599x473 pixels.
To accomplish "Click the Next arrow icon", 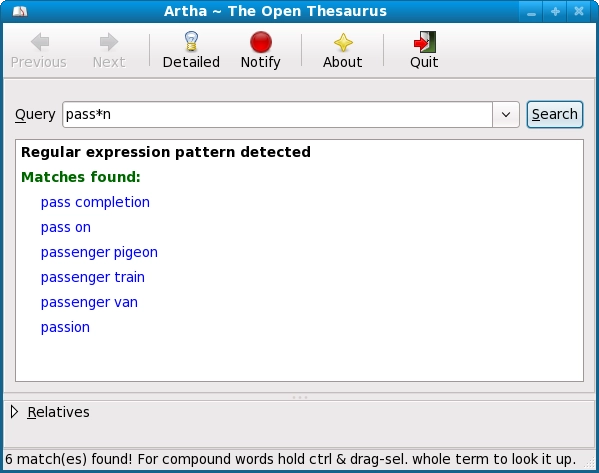I will (x=109, y=42).
